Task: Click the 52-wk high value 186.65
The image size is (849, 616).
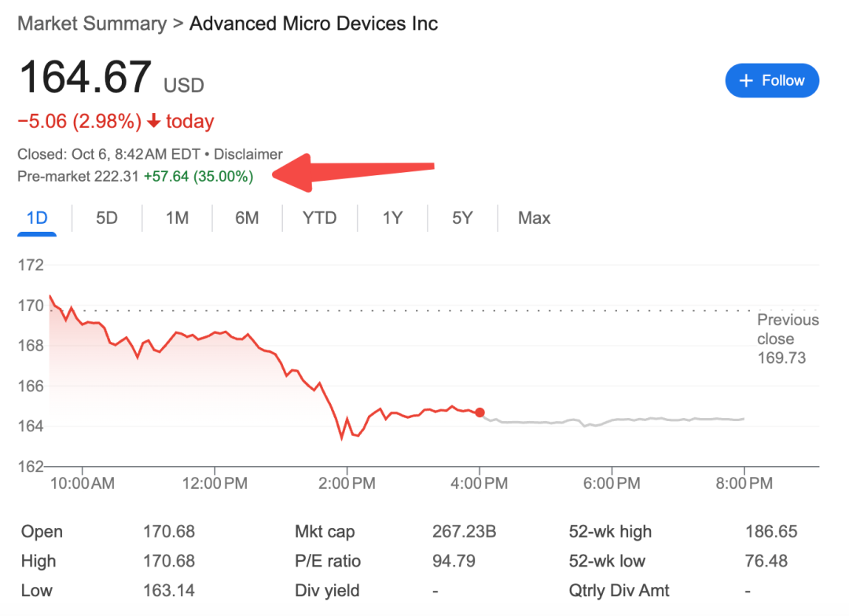Action: click(770, 532)
